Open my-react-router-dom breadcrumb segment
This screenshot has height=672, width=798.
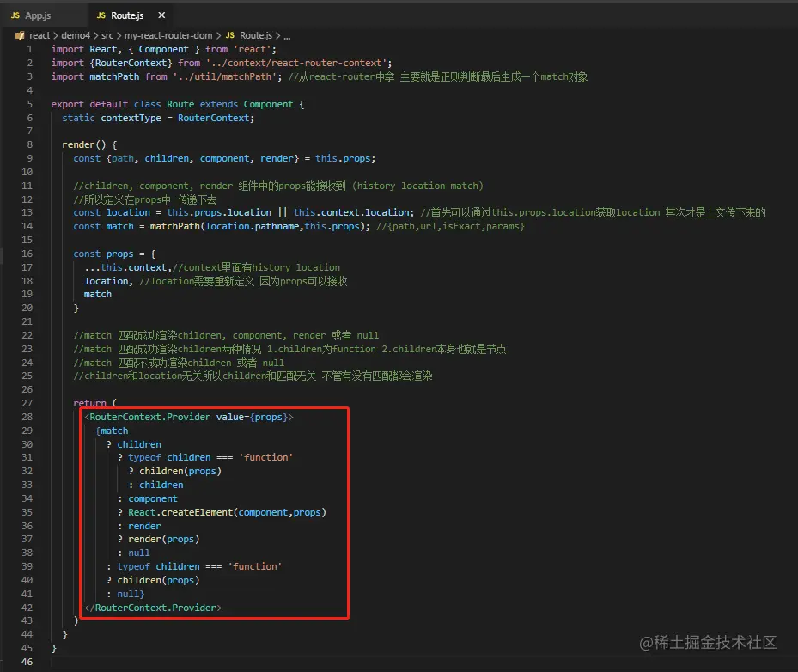[168, 35]
